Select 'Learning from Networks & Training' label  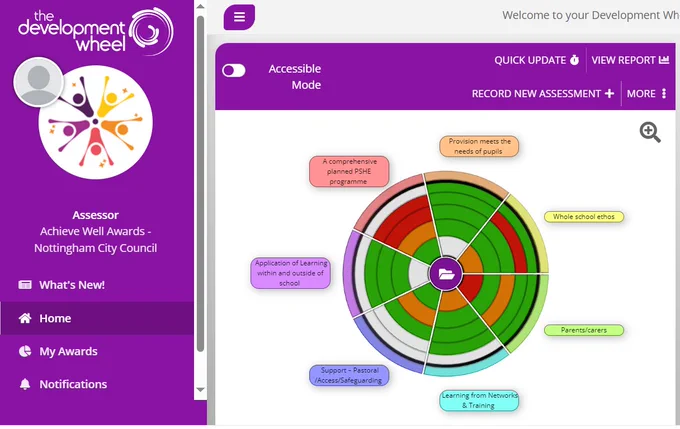coord(479,400)
